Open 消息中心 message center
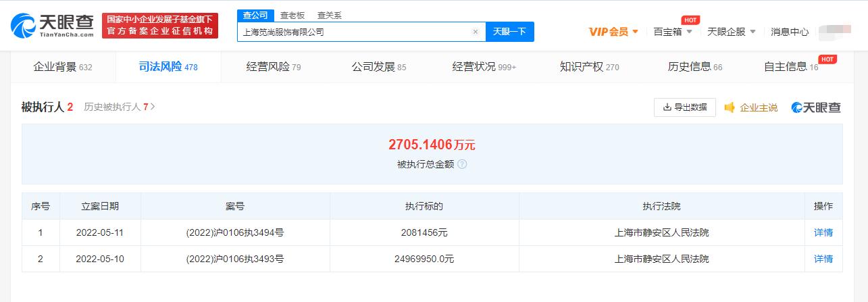Viewport: 868px width, 302px height. (790, 32)
